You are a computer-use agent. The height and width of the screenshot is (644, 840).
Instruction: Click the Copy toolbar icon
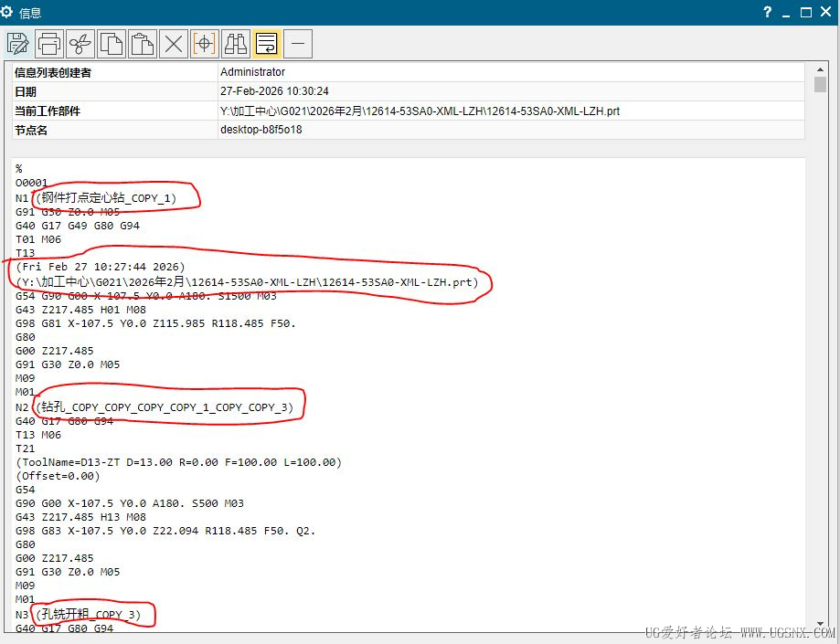pyautogui.click(x=112, y=44)
